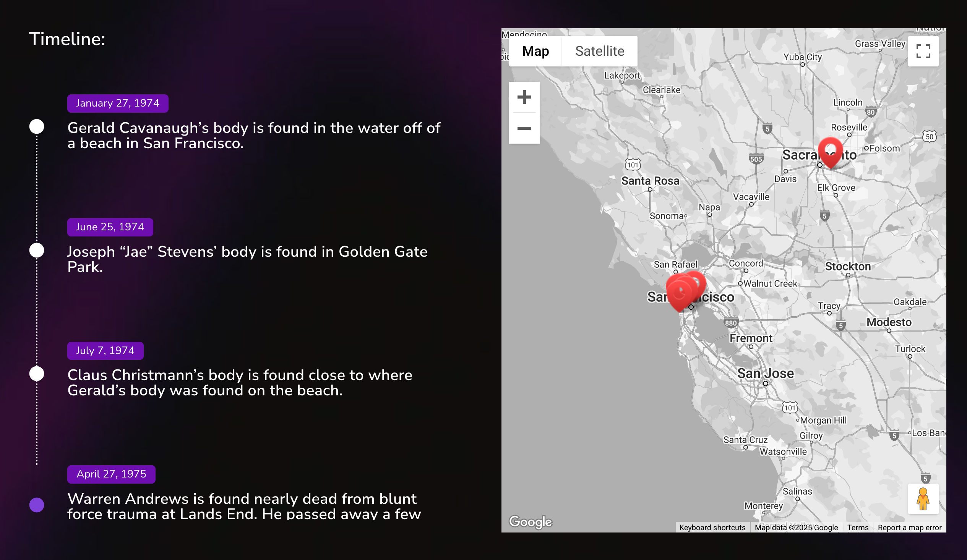This screenshot has width=967, height=560.
Task: Click the Walnut Creek label on the map
Action: click(770, 283)
